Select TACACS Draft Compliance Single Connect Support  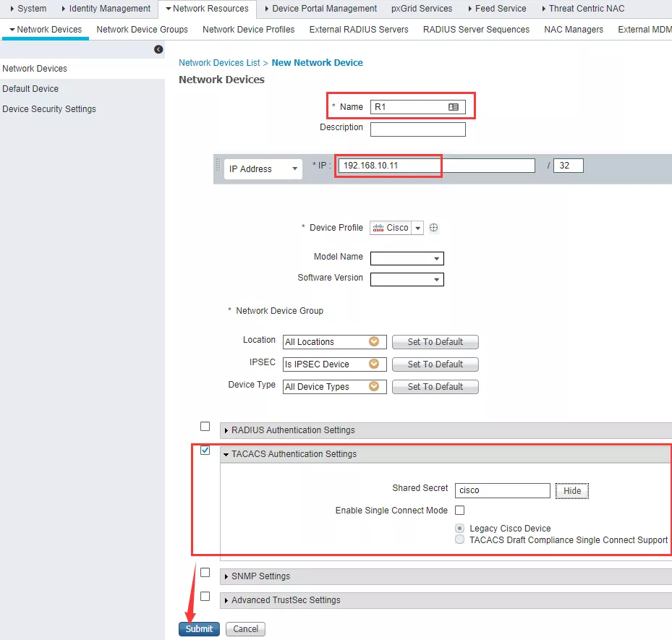click(460, 539)
